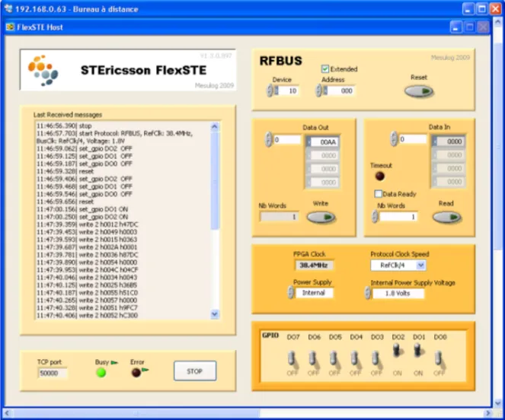Viewport: 505px width, 420px height.
Task: Click the Data Out index stepper
Action: 268,140
